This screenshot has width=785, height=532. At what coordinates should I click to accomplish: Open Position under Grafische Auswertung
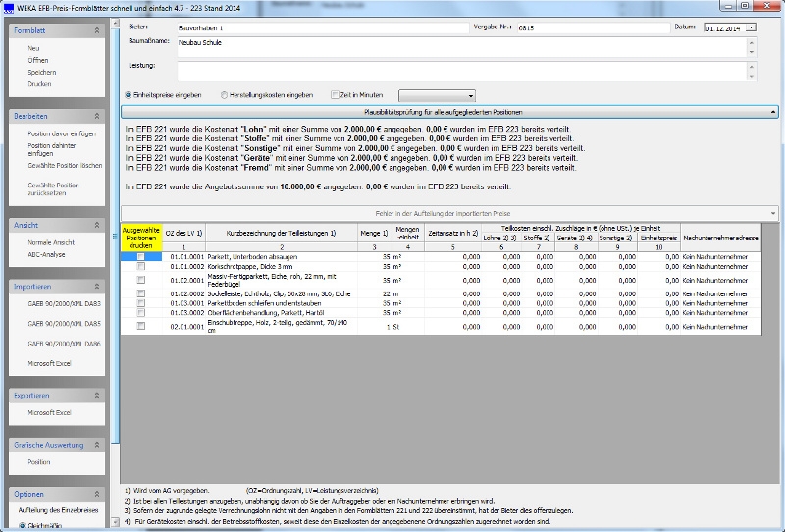point(39,462)
